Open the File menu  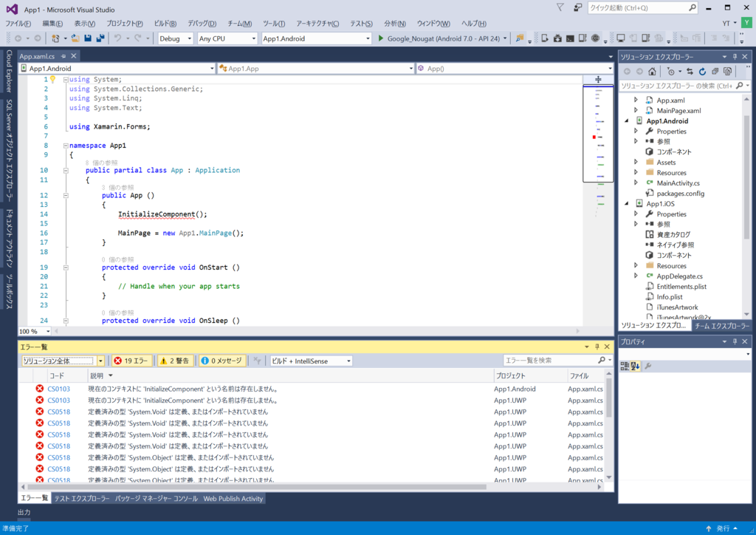18,23
